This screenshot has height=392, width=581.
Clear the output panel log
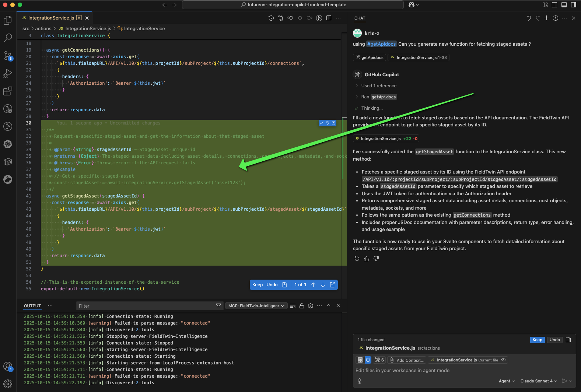coord(293,306)
